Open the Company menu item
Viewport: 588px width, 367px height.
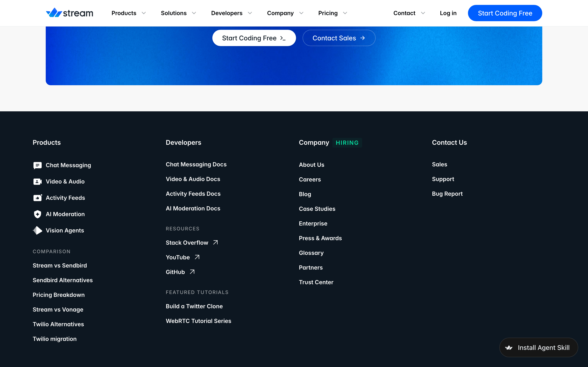coord(280,13)
